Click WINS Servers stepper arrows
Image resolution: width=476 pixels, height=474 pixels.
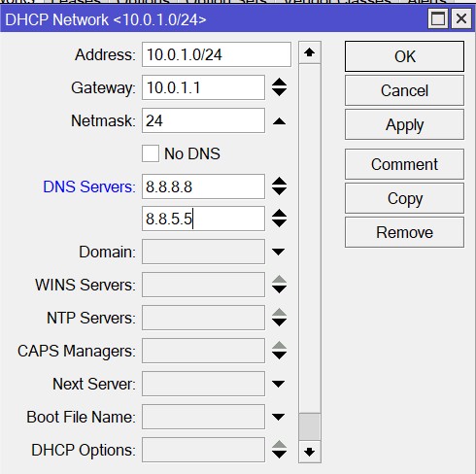279,285
